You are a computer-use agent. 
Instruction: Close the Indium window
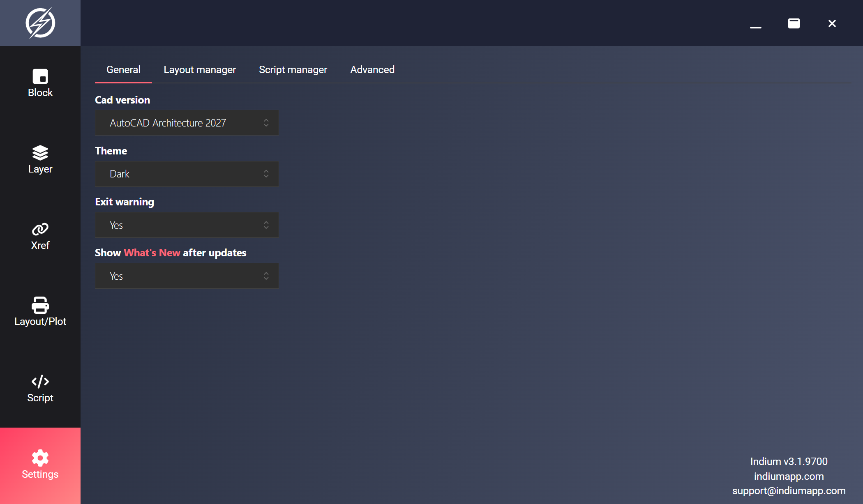point(832,23)
